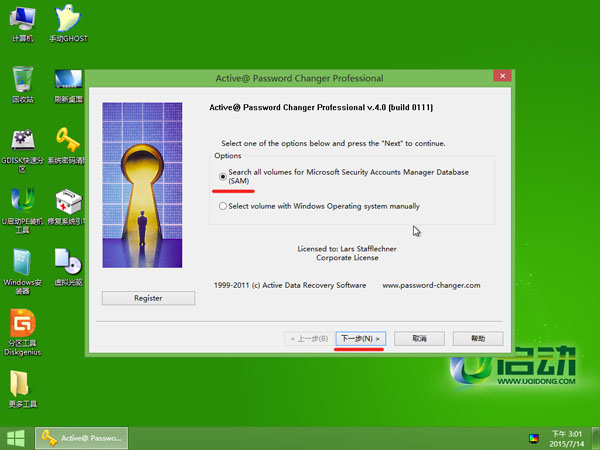Close the Password Changer dialog

[x=502, y=76]
